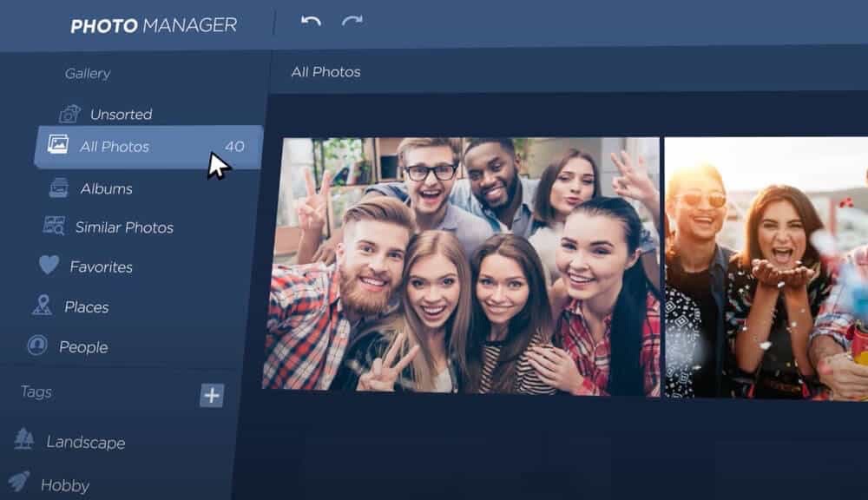This screenshot has width=868, height=500.
Task: Click the Albums stack icon
Action: coord(59,187)
